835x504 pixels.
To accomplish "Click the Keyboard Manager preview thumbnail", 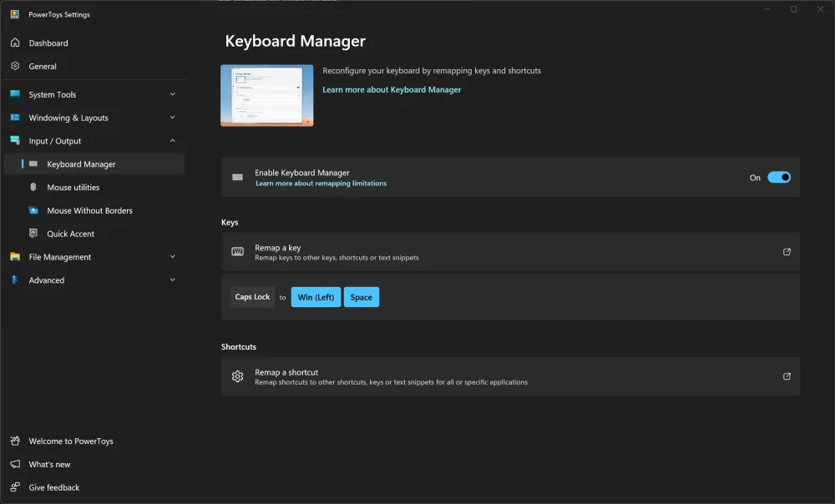I will click(x=267, y=95).
